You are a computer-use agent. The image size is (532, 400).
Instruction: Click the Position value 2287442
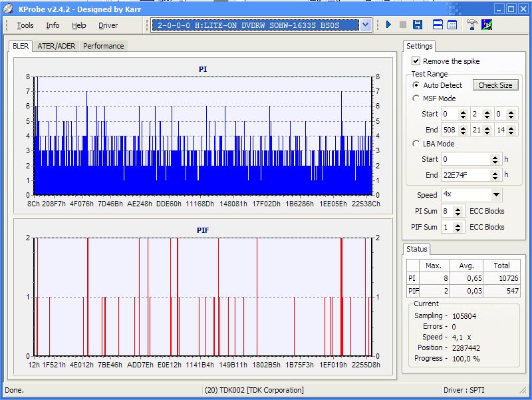click(466, 348)
